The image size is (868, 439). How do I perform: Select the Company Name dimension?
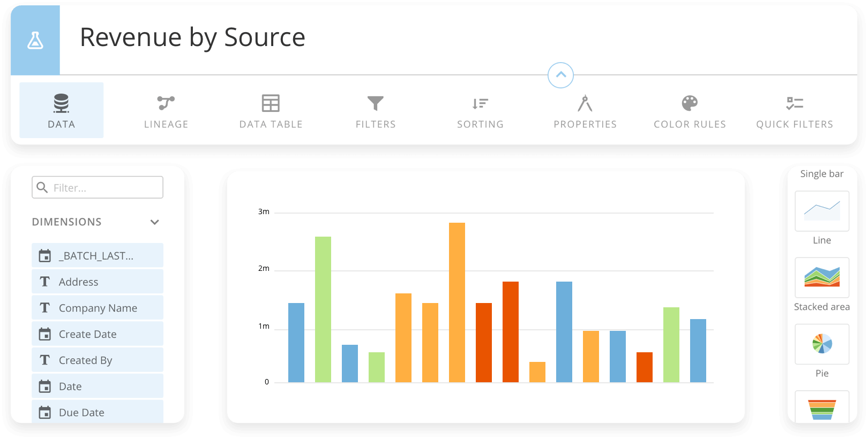click(98, 308)
